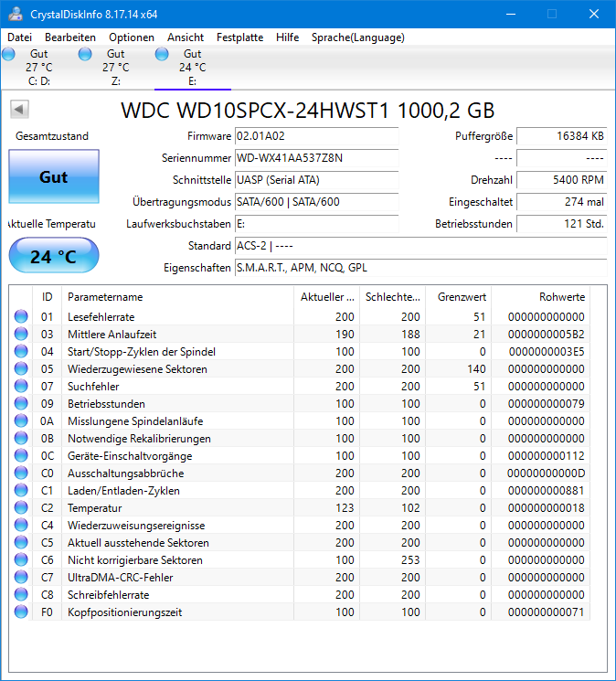Open the Bearbeiten menu
616x681 pixels.
[70, 37]
